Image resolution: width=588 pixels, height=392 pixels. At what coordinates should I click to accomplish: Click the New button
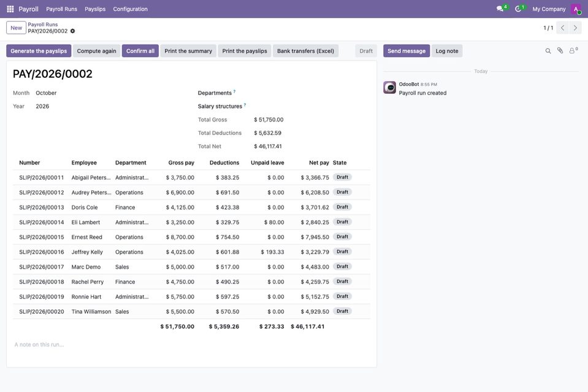tap(16, 28)
